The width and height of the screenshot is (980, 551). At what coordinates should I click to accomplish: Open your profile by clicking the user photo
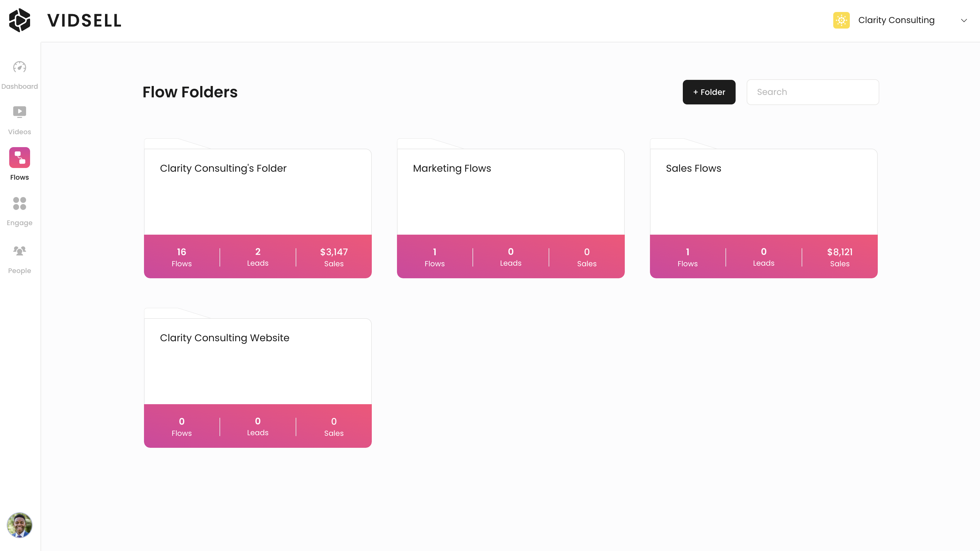tap(19, 525)
